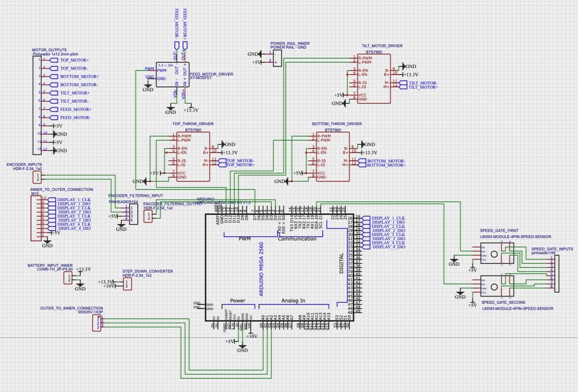Click the ENCODER_FILTERING_INPUT label
This screenshot has width=578, height=392.
pos(135,196)
